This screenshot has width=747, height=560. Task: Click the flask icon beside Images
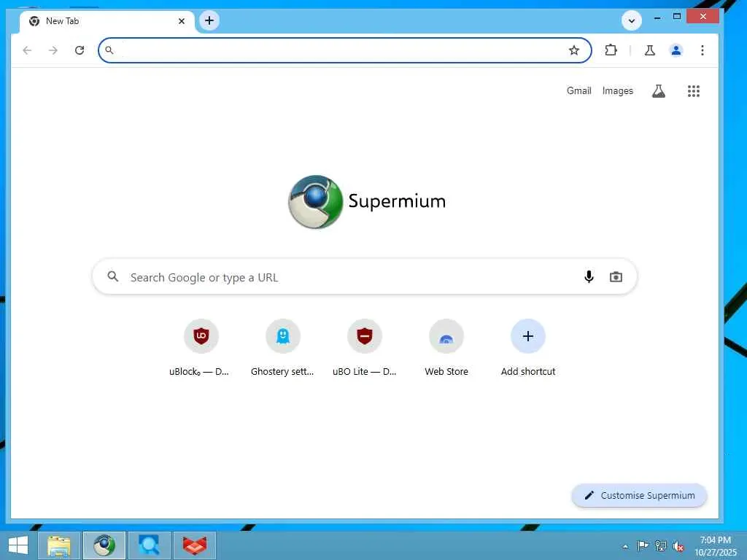659,91
